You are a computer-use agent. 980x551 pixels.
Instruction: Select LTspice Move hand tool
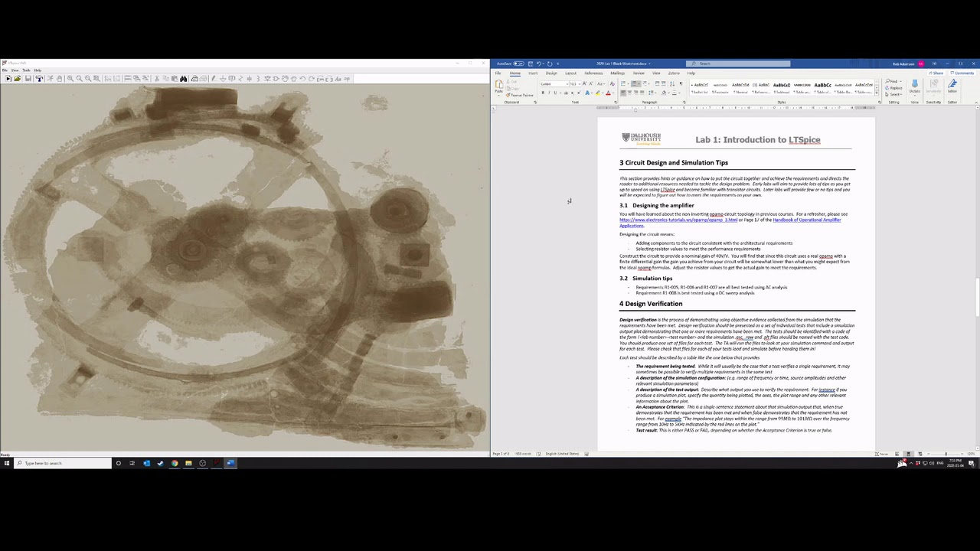pos(285,79)
